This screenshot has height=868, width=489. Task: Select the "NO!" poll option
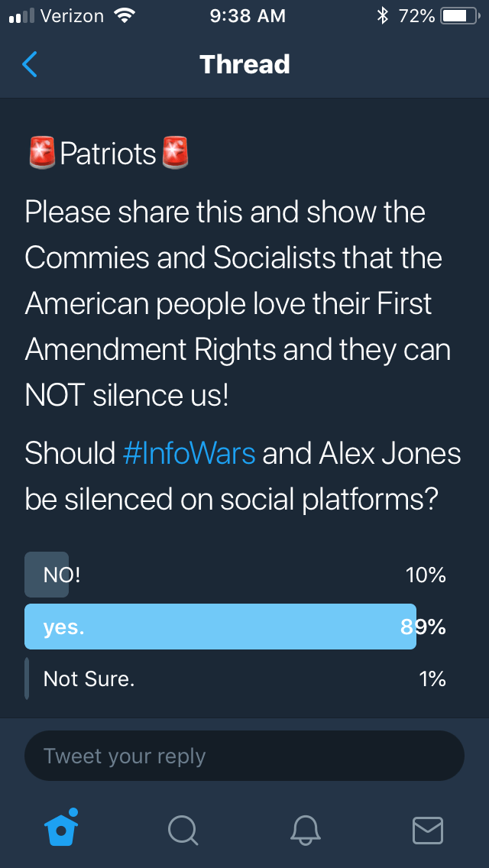(x=62, y=575)
